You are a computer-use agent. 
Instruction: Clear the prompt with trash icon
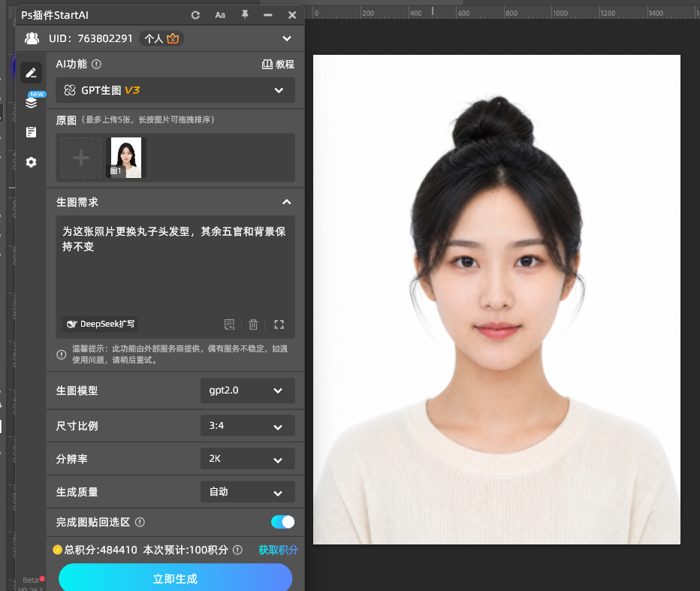(253, 324)
